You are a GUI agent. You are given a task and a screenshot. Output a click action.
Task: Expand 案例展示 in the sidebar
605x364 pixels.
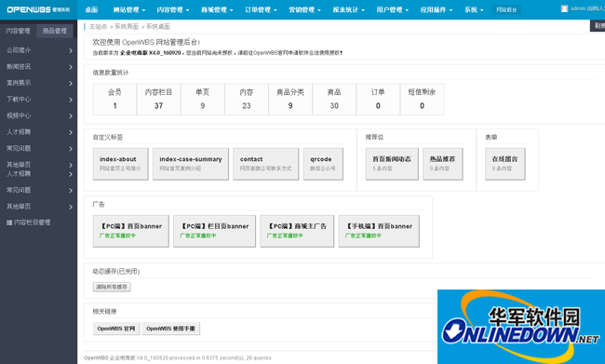click(38, 83)
